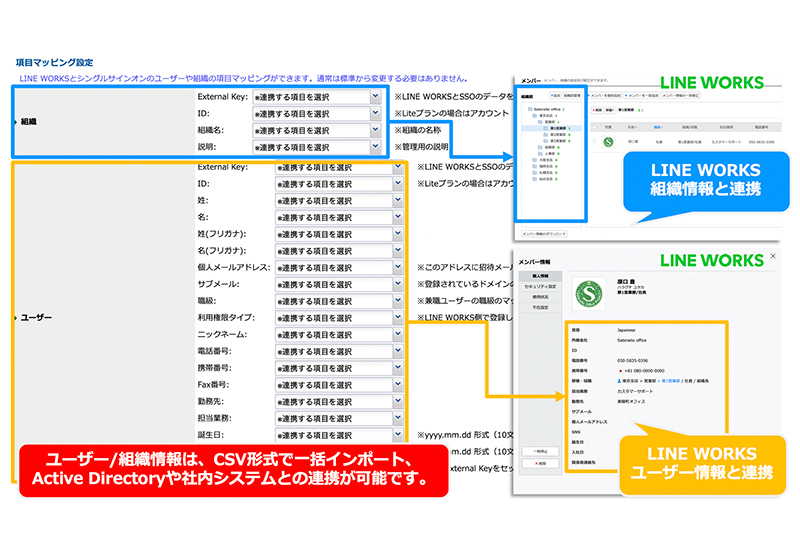Screen dimensions: 800x547
Task: Open the 組織名 mapping dropdown
Action: pos(317,131)
